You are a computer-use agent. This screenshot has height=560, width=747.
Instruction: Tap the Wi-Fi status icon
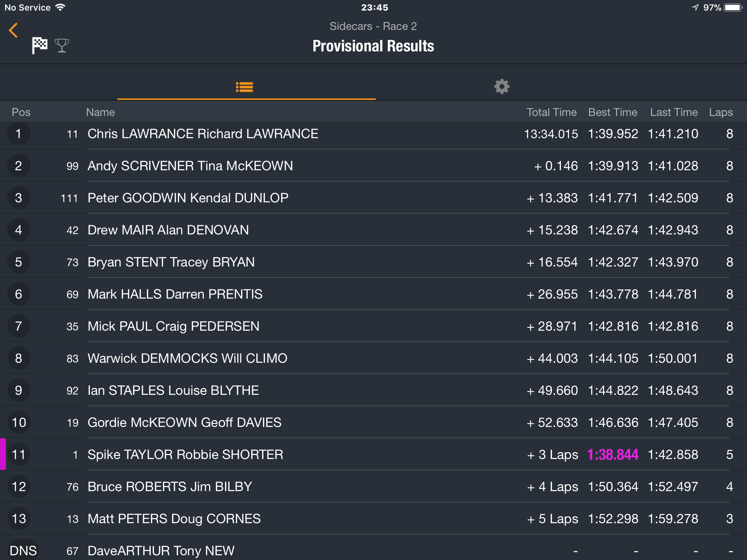click(x=60, y=7)
